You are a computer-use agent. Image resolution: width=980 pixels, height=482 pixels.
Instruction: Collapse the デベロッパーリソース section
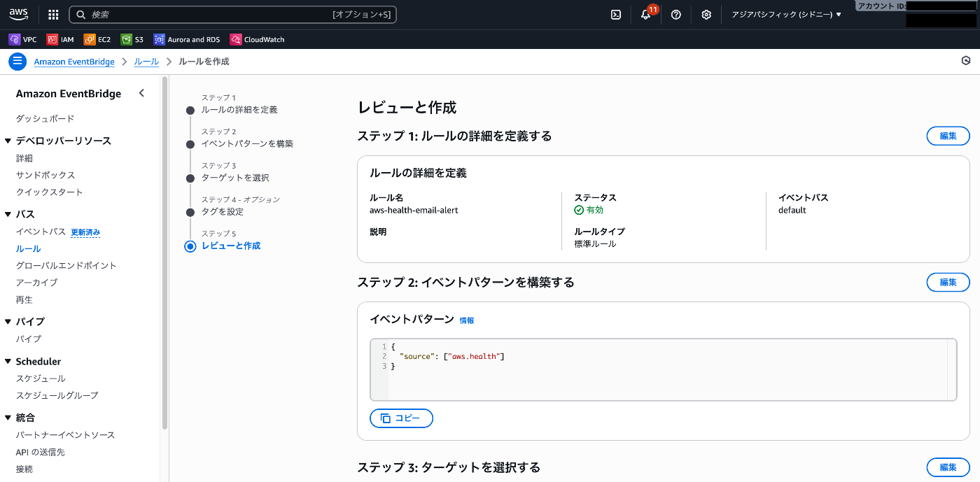tap(8, 141)
